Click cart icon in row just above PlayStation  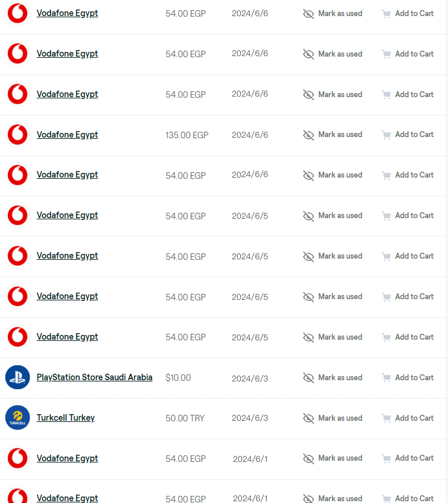coord(386,337)
